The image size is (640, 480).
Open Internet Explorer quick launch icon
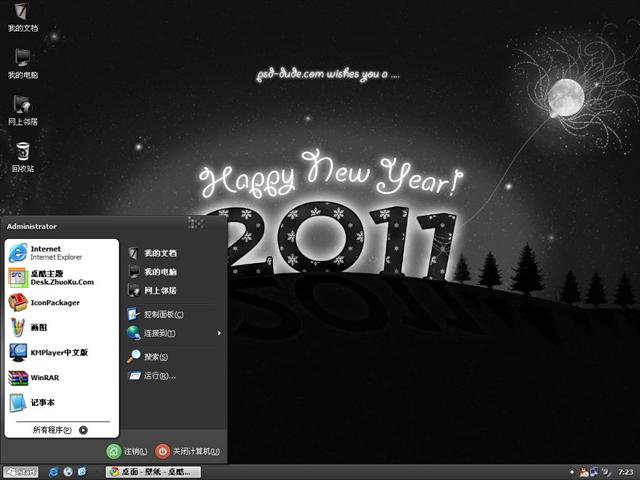coord(53,472)
